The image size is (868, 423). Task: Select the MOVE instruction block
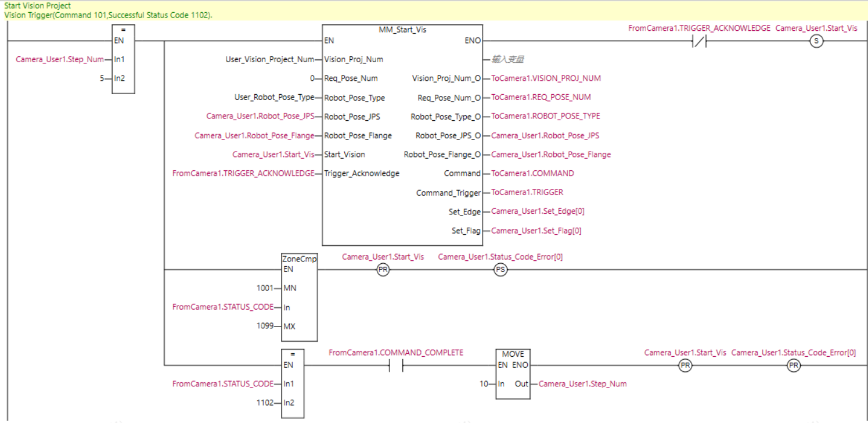click(513, 373)
